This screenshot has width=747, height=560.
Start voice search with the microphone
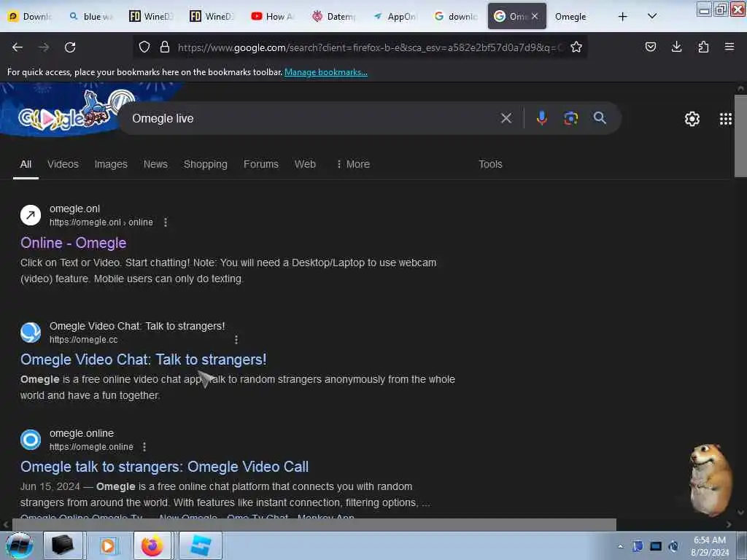point(542,118)
